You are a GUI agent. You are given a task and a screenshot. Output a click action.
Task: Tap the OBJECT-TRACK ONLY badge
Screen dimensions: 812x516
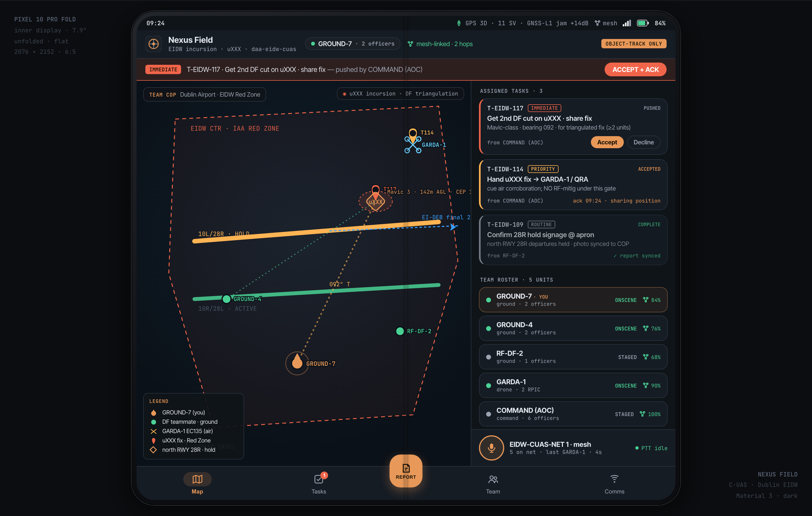634,44
